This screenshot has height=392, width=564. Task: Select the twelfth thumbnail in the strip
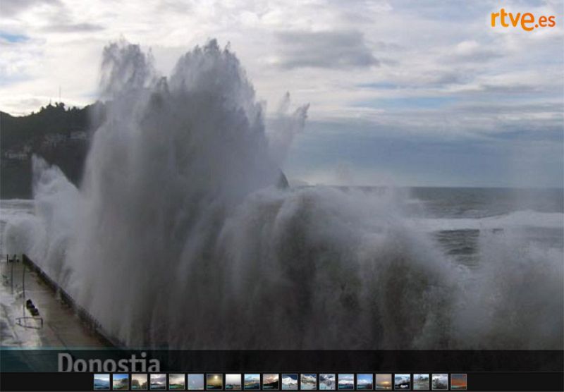[308, 381]
